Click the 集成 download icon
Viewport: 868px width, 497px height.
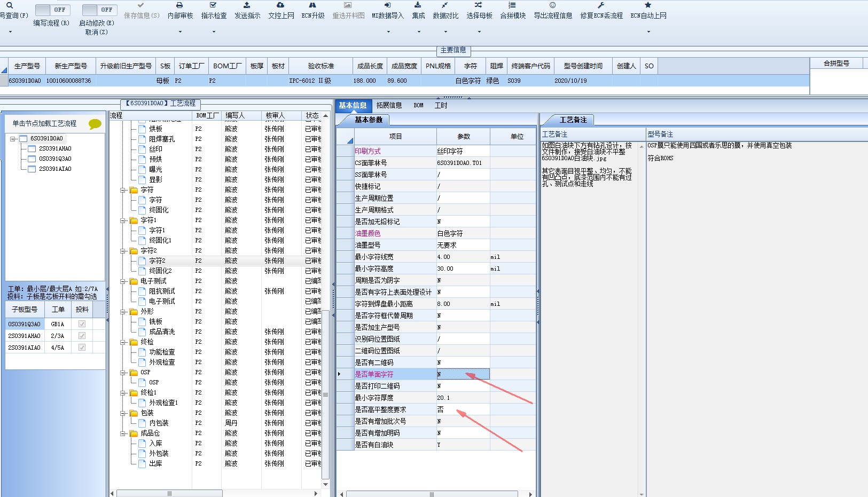(418, 5)
